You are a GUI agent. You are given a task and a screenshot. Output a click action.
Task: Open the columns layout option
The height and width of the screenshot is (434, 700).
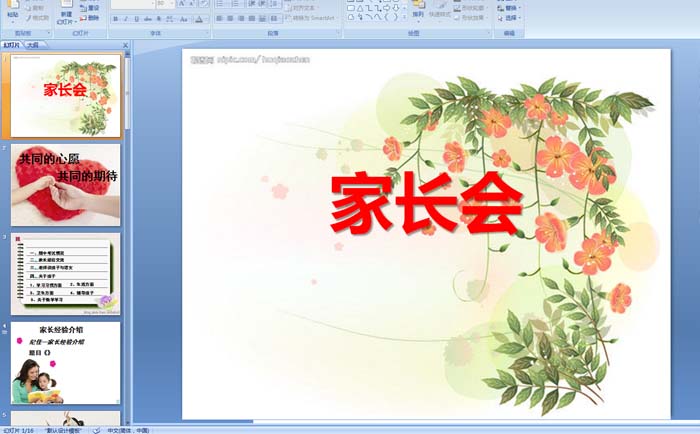click(x=275, y=18)
